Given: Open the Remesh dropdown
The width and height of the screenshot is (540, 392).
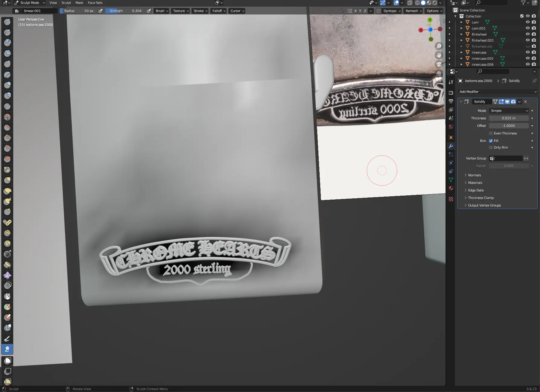Looking at the screenshot, I should [414, 11].
